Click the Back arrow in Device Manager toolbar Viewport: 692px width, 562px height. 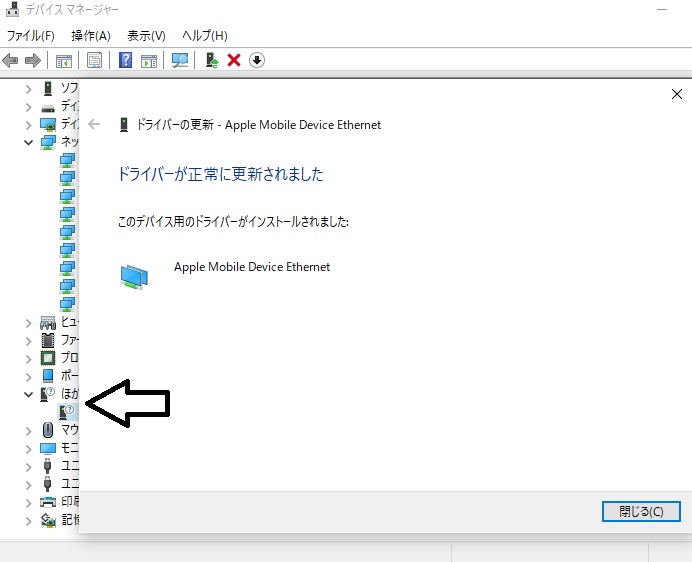pyautogui.click(x=10, y=60)
